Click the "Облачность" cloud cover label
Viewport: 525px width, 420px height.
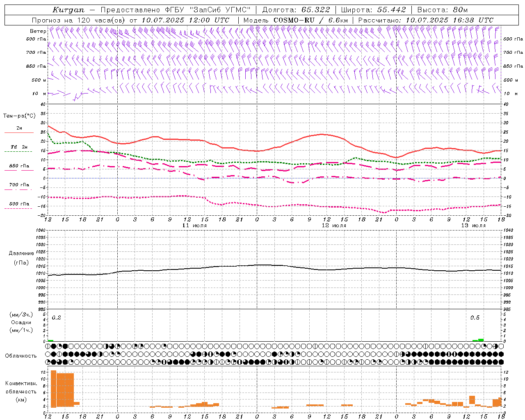click(x=21, y=356)
